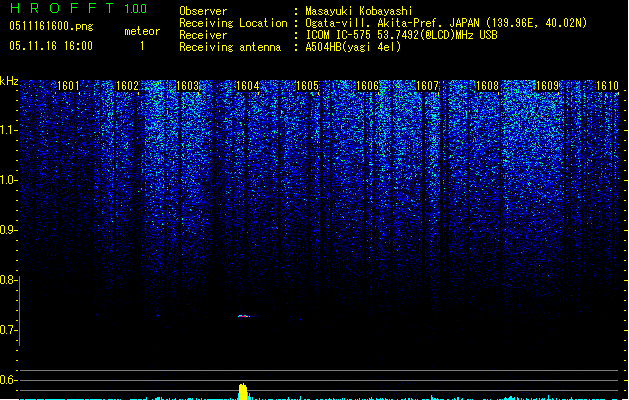Click the Receiving Location value text
Image resolution: width=629 pixels, height=400 pixels.
coord(446,23)
